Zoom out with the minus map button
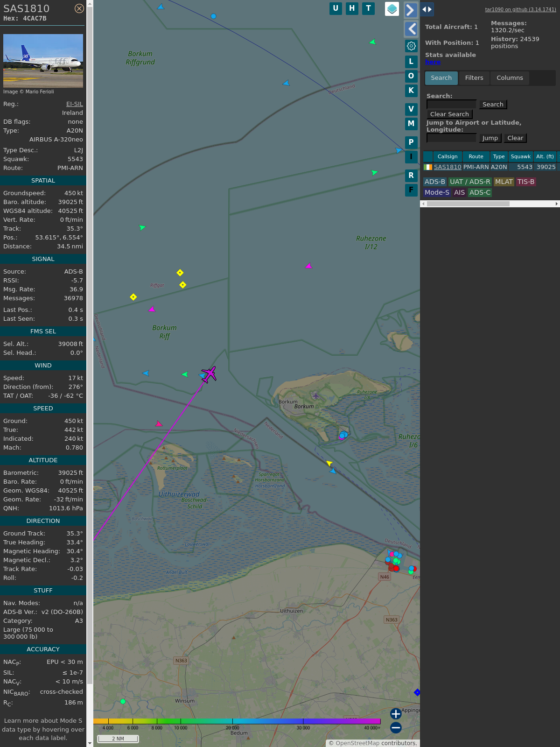 [396, 727]
